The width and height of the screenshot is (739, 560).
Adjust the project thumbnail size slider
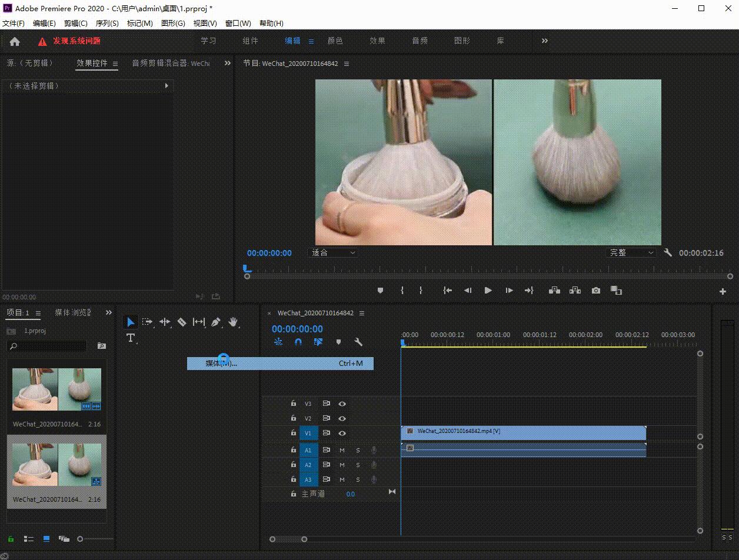point(81,539)
